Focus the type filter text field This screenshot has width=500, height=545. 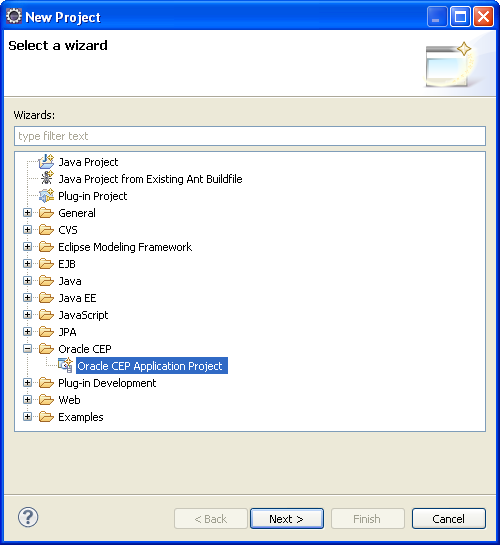[x=250, y=136]
